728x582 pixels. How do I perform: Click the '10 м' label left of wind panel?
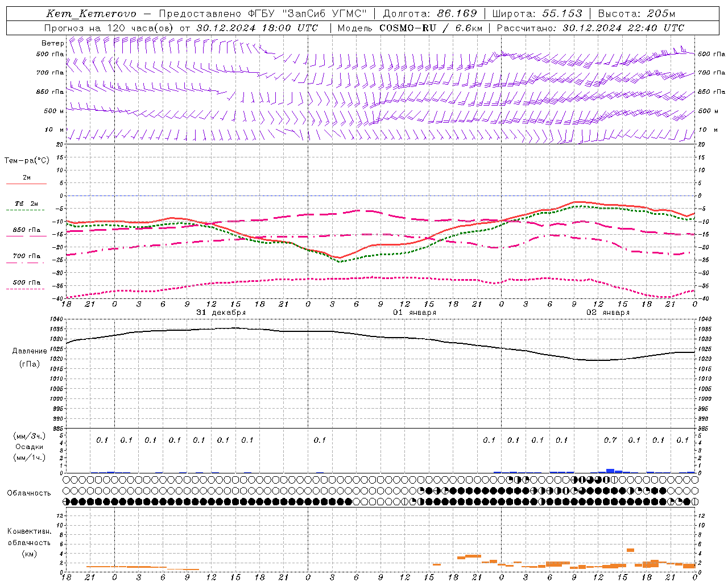[55, 130]
